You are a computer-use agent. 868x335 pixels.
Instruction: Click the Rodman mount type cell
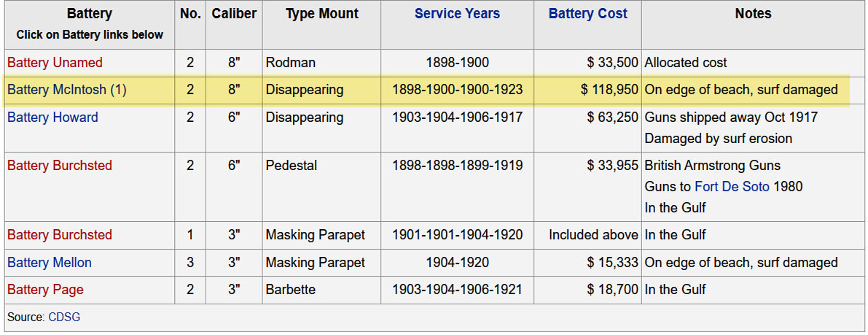click(290, 63)
